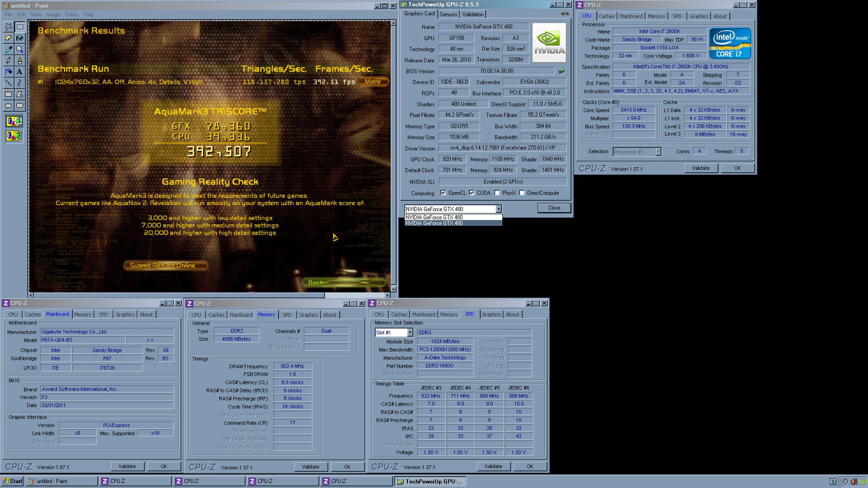Open the Paint File menu
This screenshot has width=868, height=488.
8,15
